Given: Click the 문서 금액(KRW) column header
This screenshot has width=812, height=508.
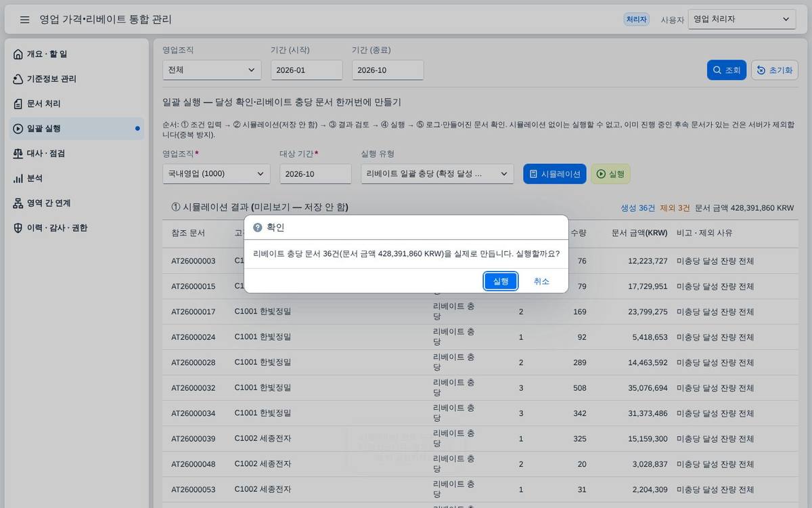Looking at the screenshot, I should click(639, 233).
